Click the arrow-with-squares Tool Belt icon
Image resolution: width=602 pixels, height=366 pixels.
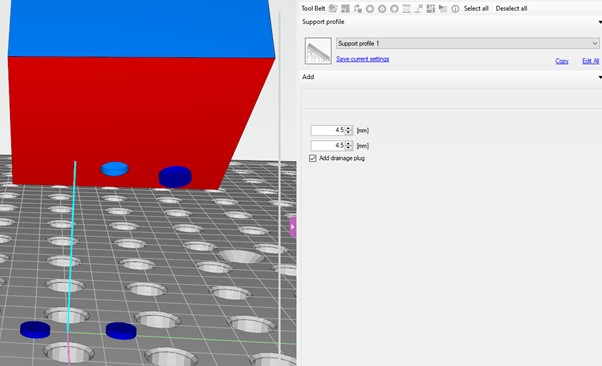358,8
